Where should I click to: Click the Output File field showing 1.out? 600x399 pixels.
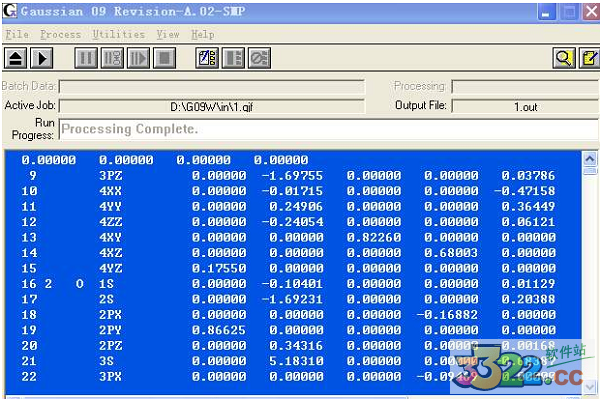[525, 106]
